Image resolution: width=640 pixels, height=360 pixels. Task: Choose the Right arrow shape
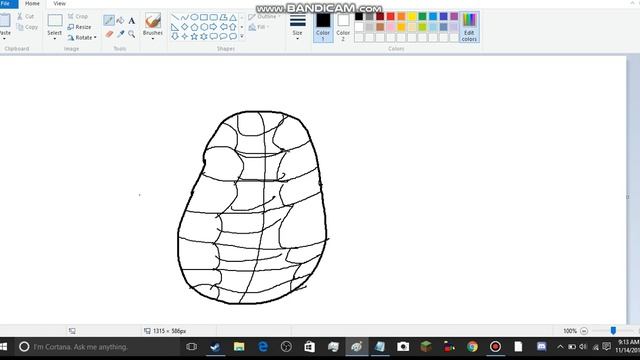[x=213, y=27]
